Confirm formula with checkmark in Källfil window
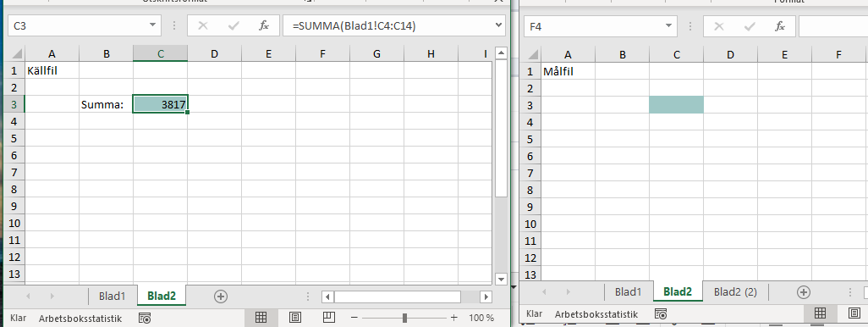868x327 pixels. pyautogui.click(x=233, y=25)
